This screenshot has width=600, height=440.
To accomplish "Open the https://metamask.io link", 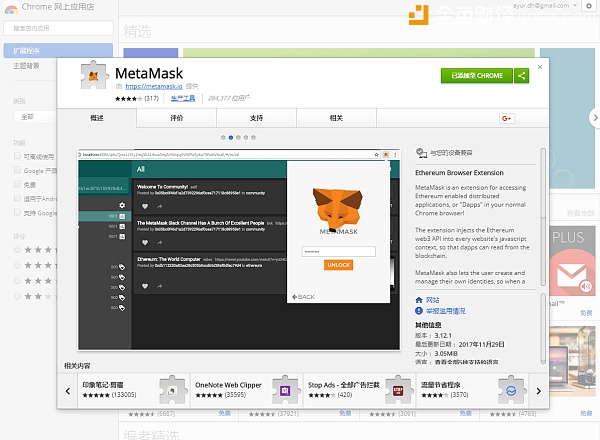I will (154, 86).
